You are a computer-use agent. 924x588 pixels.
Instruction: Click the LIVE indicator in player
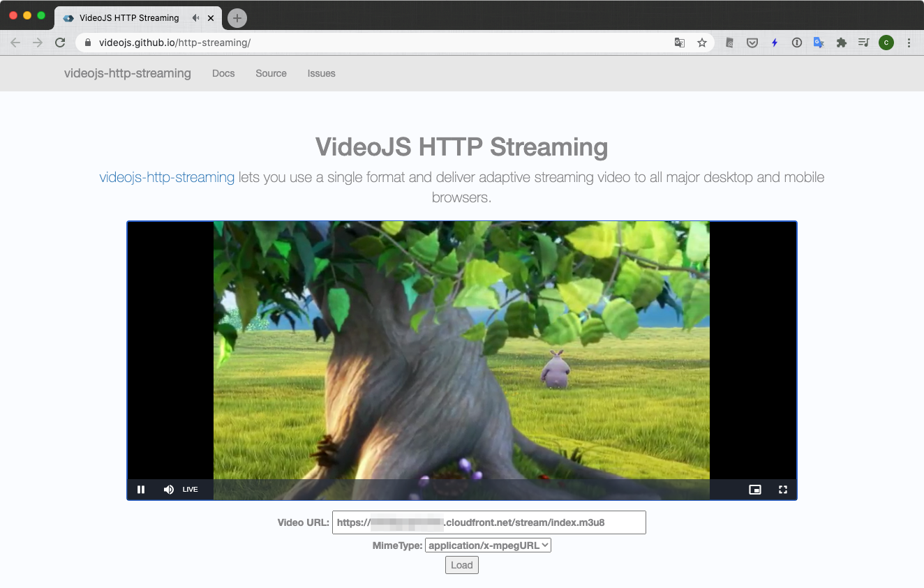[191, 490]
